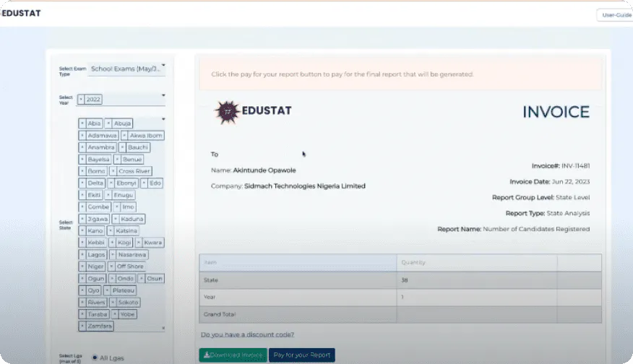Click Sidmach Technologies Nigeria Limited text
This screenshot has height=364, width=633.
(305, 186)
